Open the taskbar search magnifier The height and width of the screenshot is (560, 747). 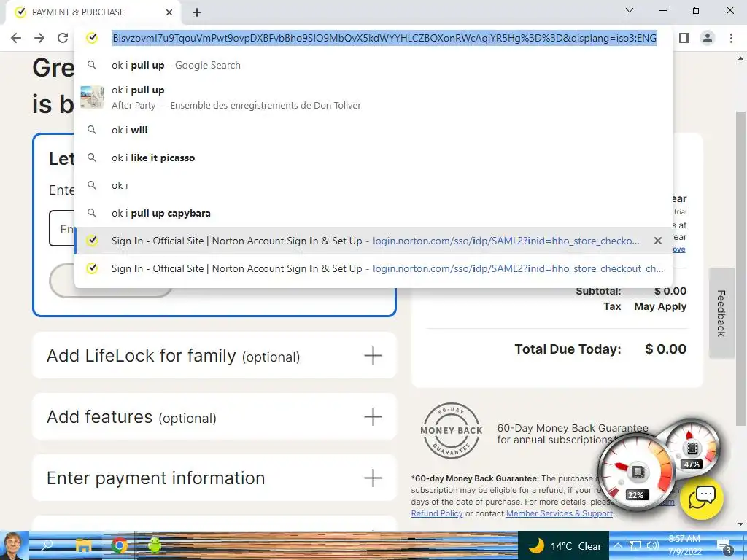point(47,545)
